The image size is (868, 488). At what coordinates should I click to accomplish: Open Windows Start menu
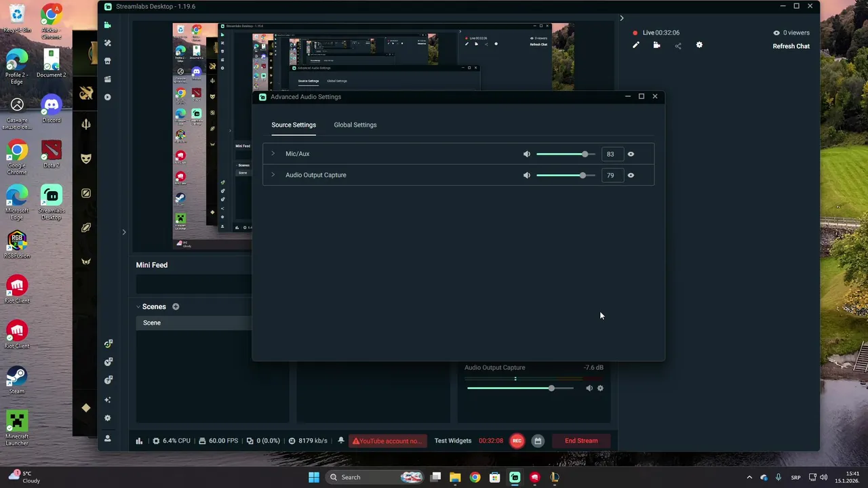click(314, 477)
